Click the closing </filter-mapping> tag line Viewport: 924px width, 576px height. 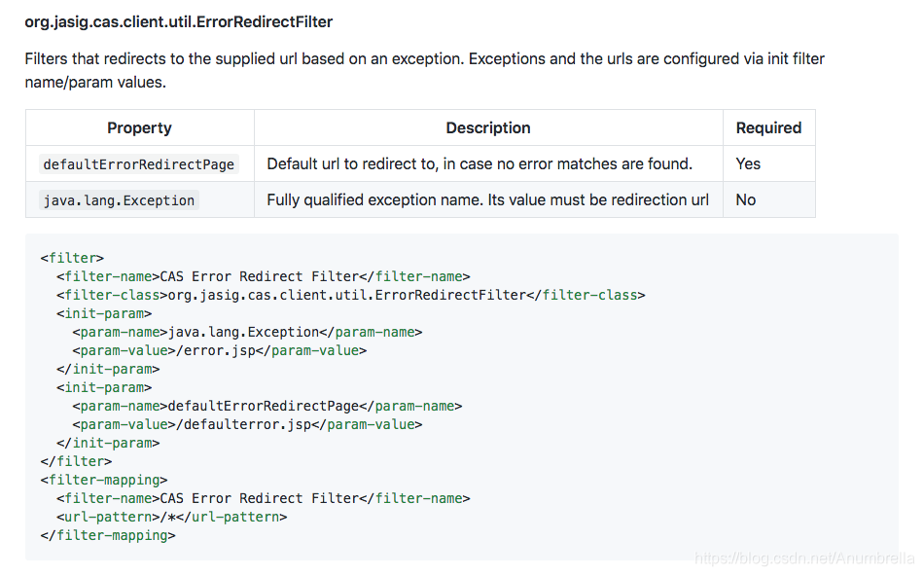[108, 535]
